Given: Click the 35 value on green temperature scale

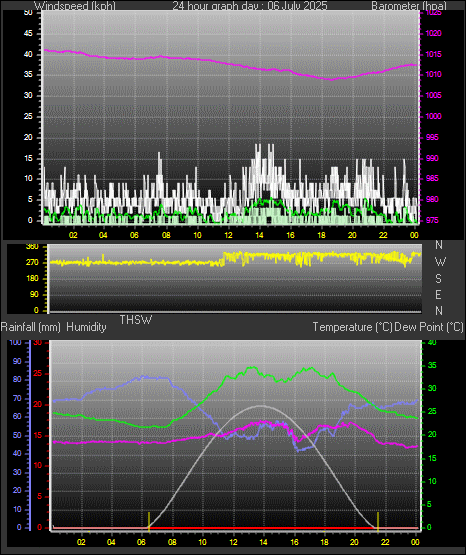Looking at the screenshot, I should [432, 365].
